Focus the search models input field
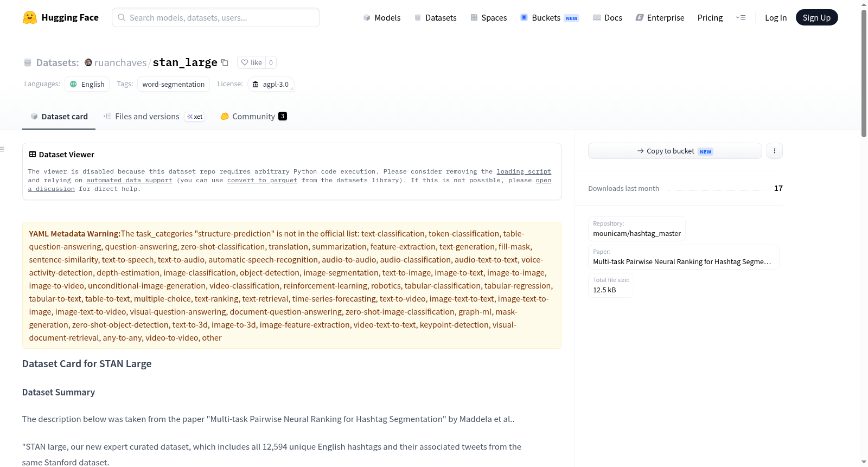This screenshot has width=868, height=467. click(x=216, y=17)
